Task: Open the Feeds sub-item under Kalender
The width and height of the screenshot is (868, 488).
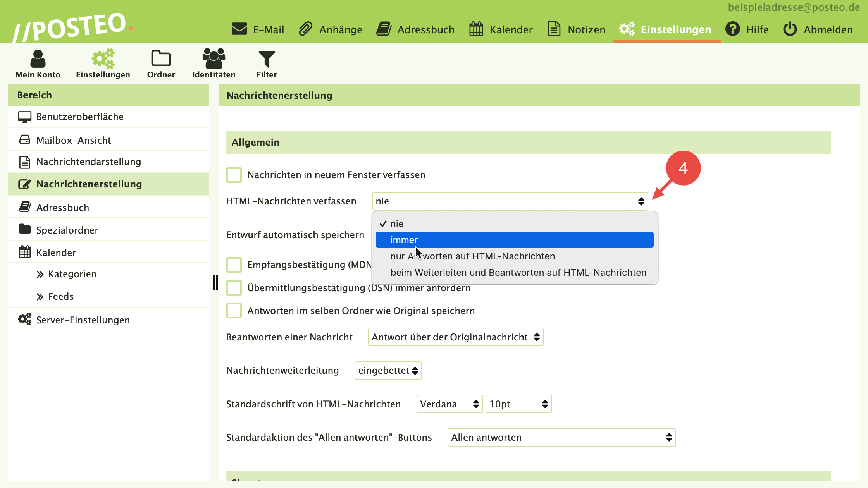Action: (60, 297)
